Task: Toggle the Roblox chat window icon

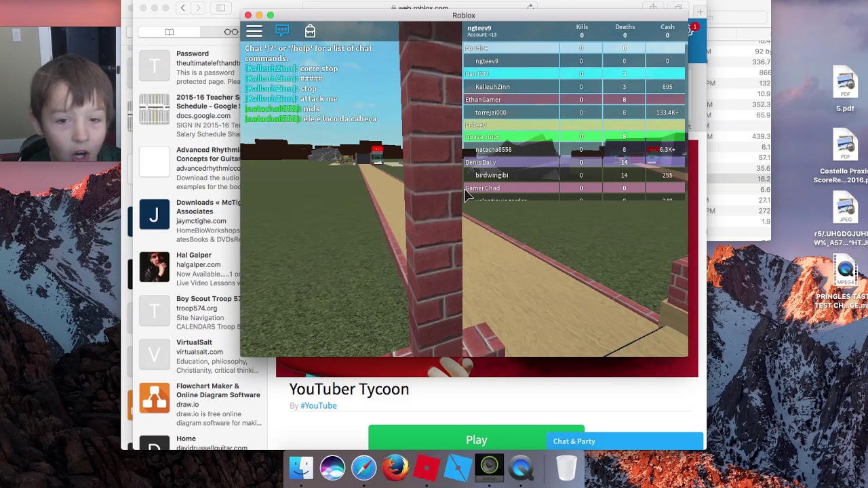Action: (x=282, y=31)
